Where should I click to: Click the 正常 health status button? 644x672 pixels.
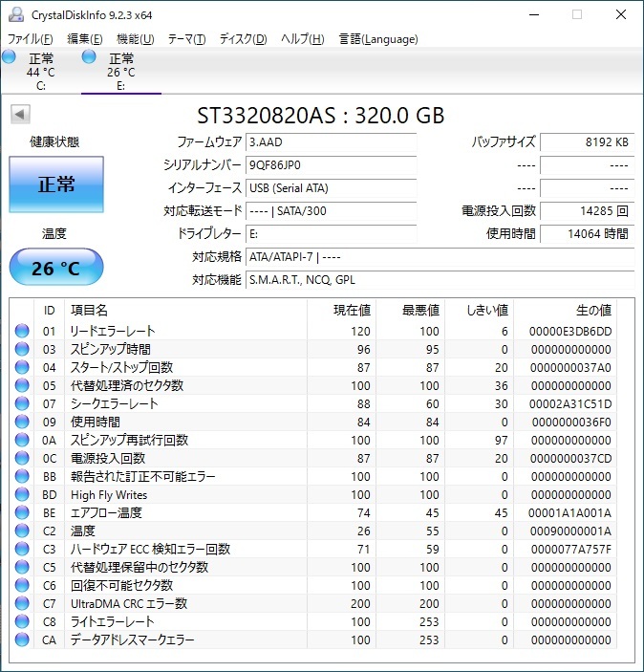pyautogui.click(x=56, y=184)
